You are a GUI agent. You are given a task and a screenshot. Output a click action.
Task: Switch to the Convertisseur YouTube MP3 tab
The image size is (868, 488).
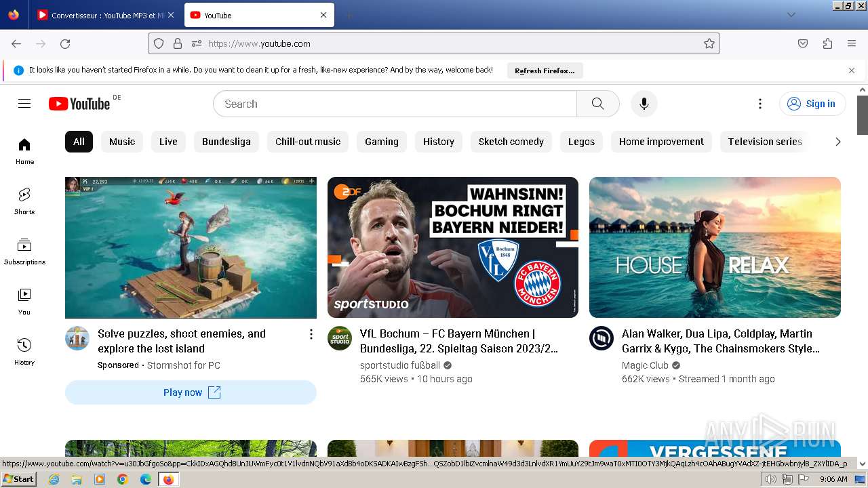(x=106, y=15)
